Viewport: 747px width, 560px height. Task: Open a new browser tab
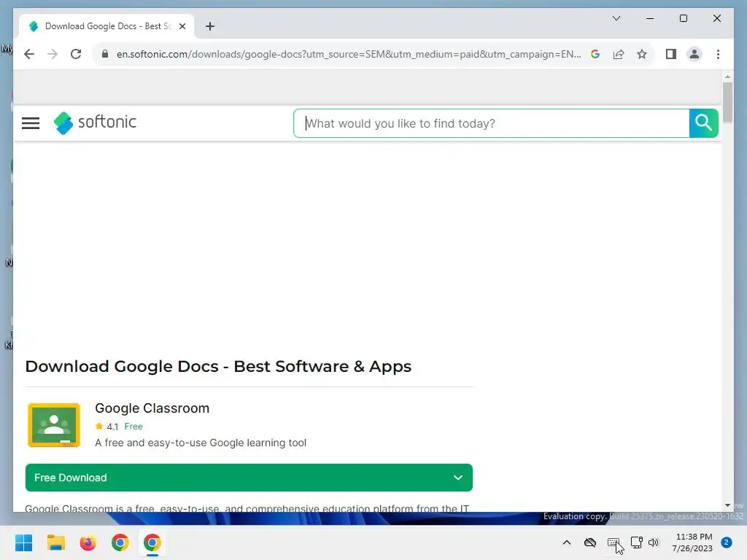(x=210, y=26)
